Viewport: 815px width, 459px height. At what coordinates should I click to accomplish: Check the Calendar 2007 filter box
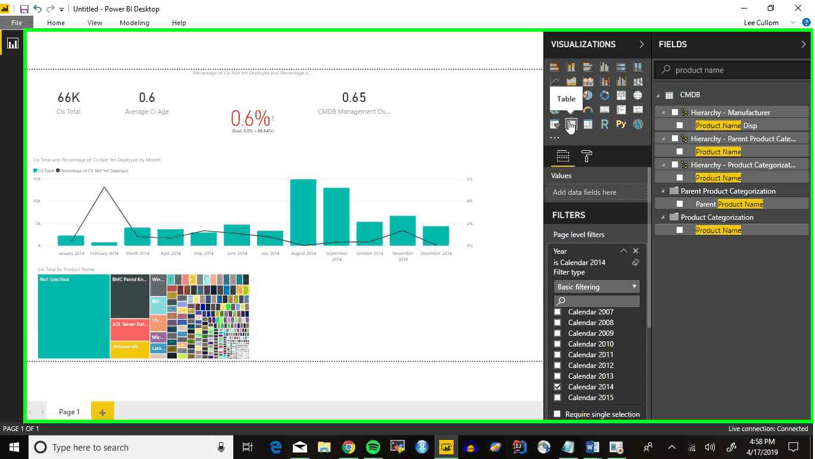(558, 312)
